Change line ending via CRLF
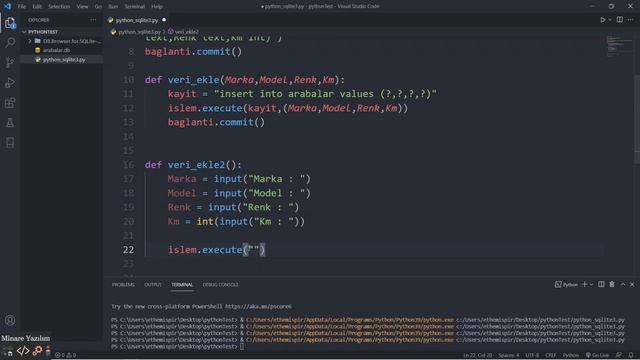The height and width of the screenshot is (360, 640). tap(551, 355)
